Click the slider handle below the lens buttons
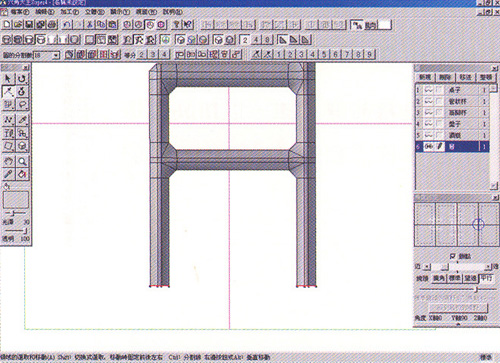Screen dimensions: 500x363 click(x=477, y=290)
